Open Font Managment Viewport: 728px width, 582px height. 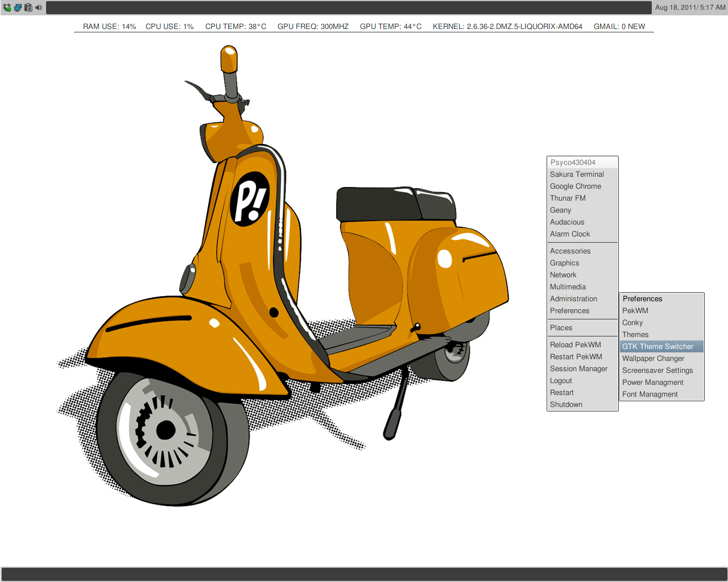pyautogui.click(x=661, y=394)
